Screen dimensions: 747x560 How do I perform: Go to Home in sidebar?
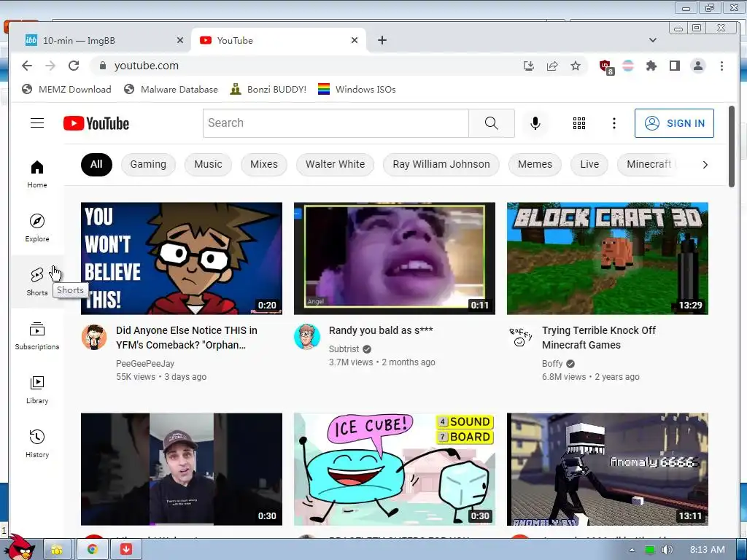[37, 174]
